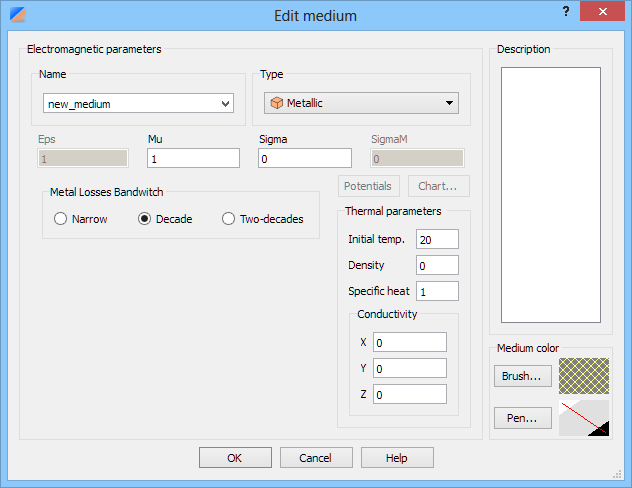Click the Metallic cube icon in Type

[276, 103]
